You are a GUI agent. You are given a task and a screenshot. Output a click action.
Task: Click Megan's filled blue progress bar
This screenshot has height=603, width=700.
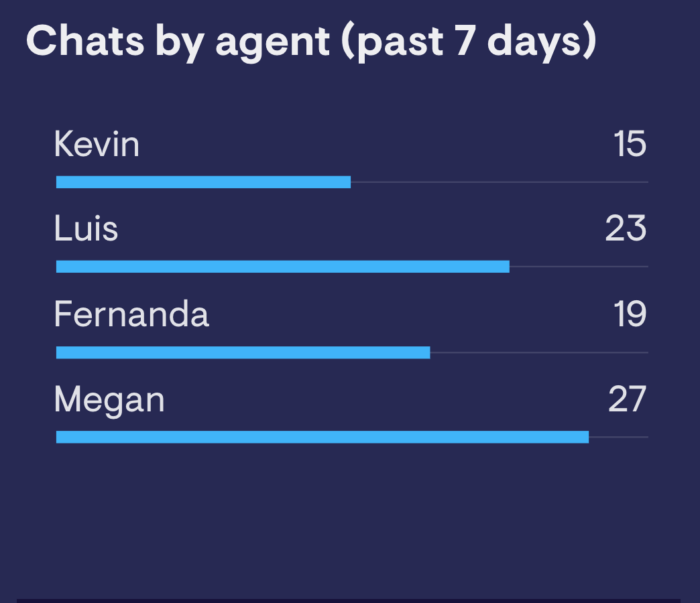(323, 437)
